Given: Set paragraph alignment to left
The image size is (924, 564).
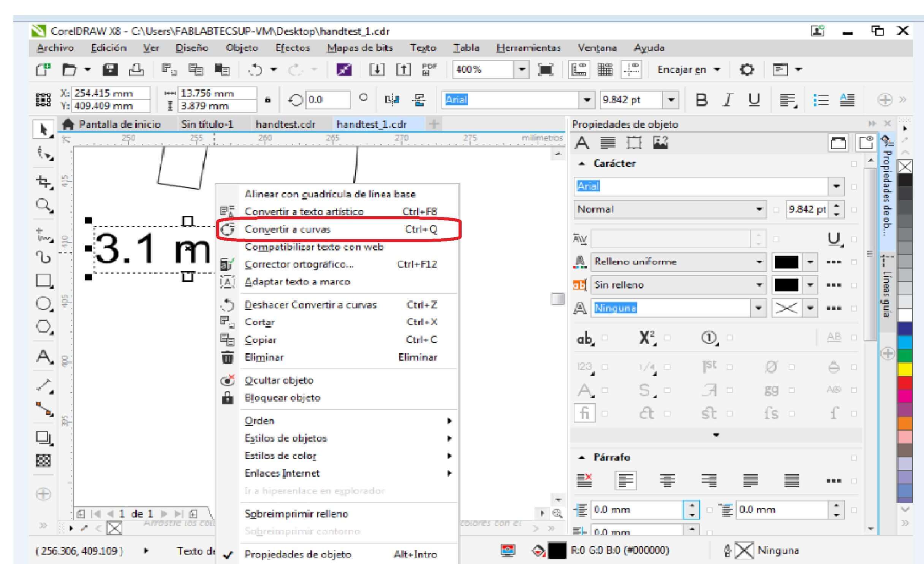Looking at the screenshot, I should (626, 481).
